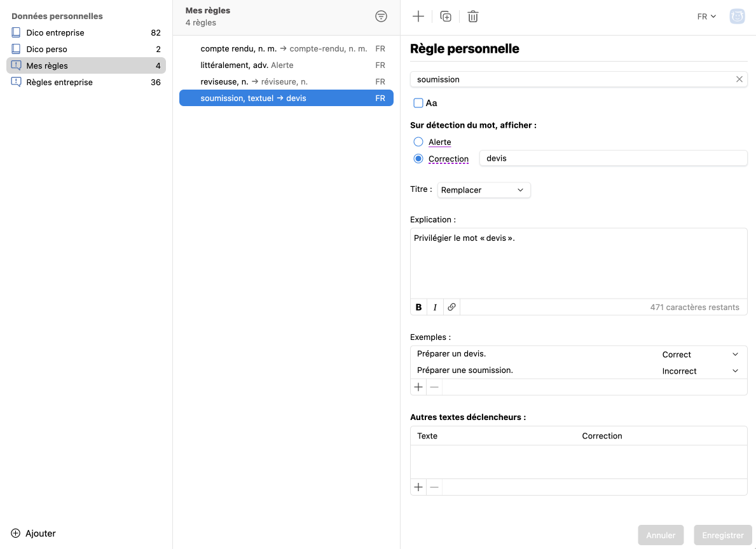Enable the Aa case-sensitive checkbox
The width and height of the screenshot is (756, 549).
point(418,103)
